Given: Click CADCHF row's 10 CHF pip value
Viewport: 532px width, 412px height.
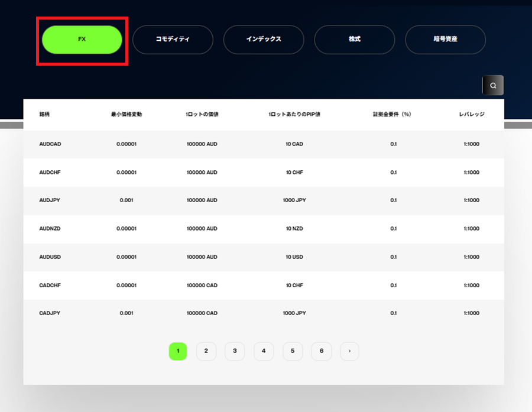Looking at the screenshot, I should (x=294, y=286).
